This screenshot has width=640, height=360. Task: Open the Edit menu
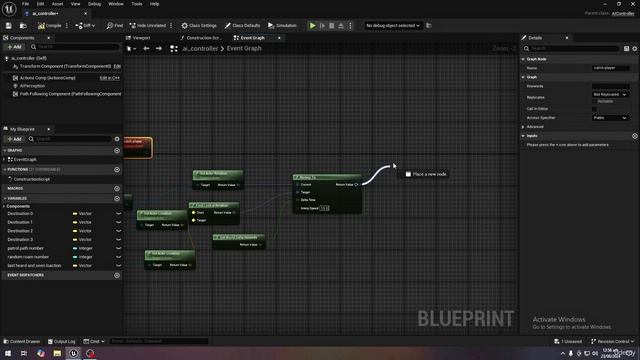click(x=40, y=4)
